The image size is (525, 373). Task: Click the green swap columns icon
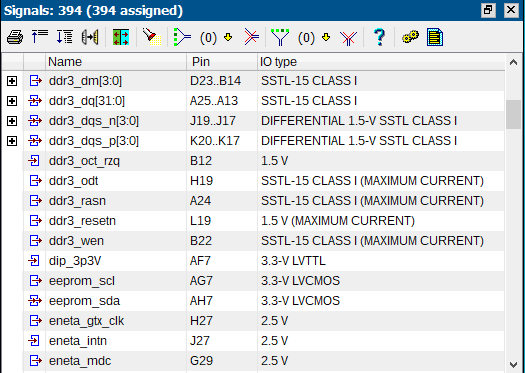[121, 37]
